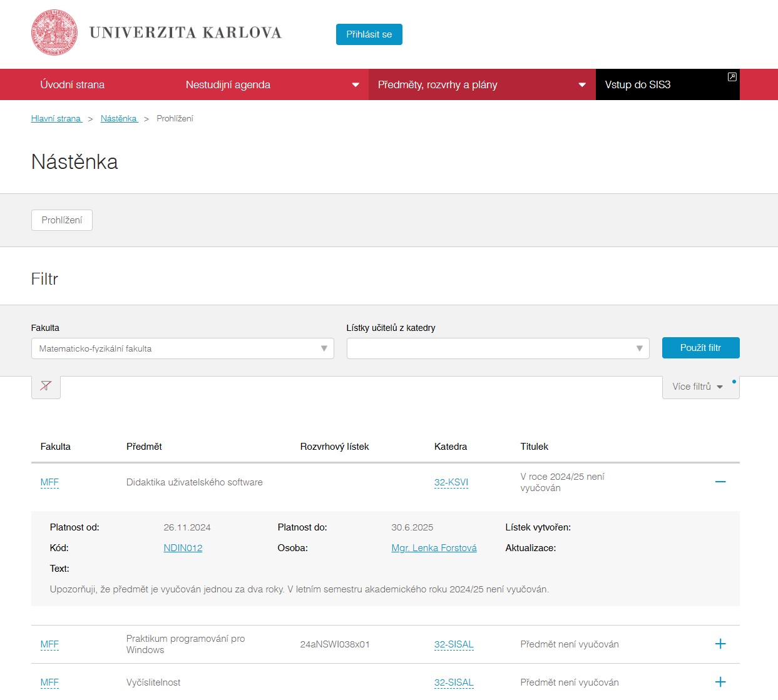Open Mgr. Lenka Forstová profile link

434,548
